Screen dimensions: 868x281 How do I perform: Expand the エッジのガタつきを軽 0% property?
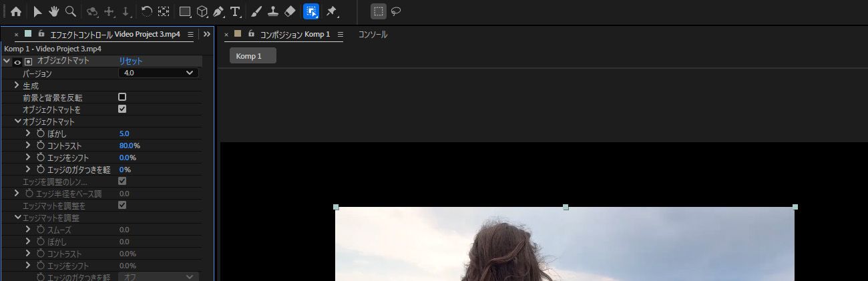pyautogui.click(x=28, y=170)
